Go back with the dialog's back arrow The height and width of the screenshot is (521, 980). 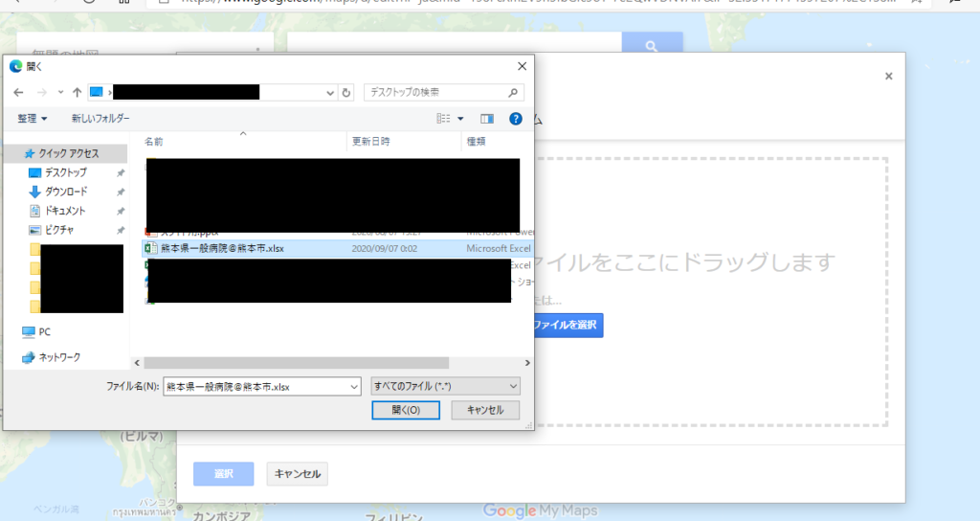click(x=18, y=93)
